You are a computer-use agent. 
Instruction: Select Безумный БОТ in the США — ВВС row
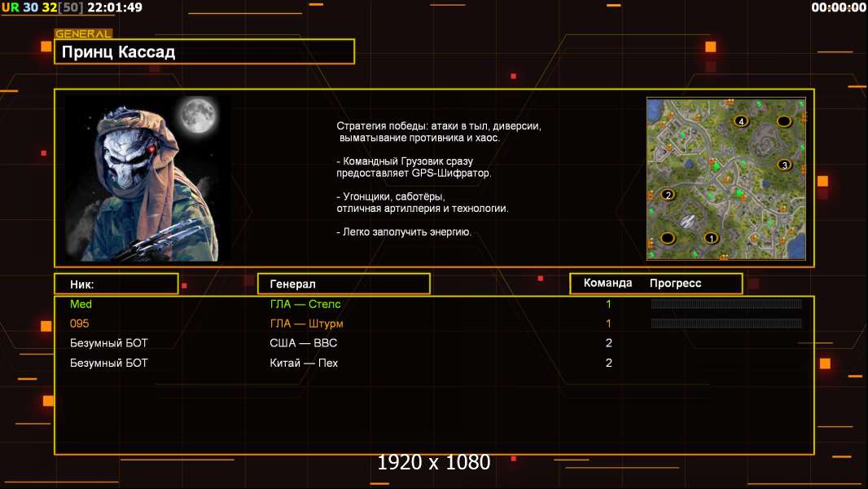[108, 343]
